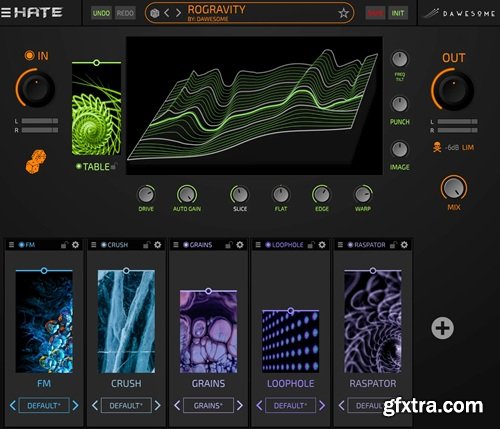Toggle the TABLE enable dot
This screenshot has width=500, height=429.
coord(79,166)
